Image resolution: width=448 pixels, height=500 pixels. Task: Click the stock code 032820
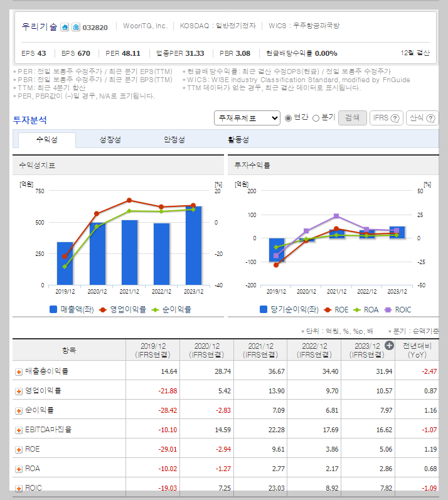(95, 28)
